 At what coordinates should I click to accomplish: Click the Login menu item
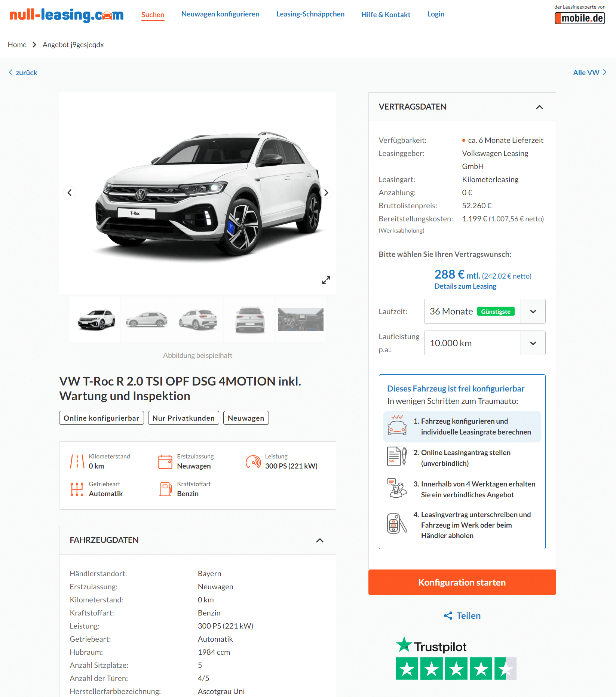[x=436, y=14]
